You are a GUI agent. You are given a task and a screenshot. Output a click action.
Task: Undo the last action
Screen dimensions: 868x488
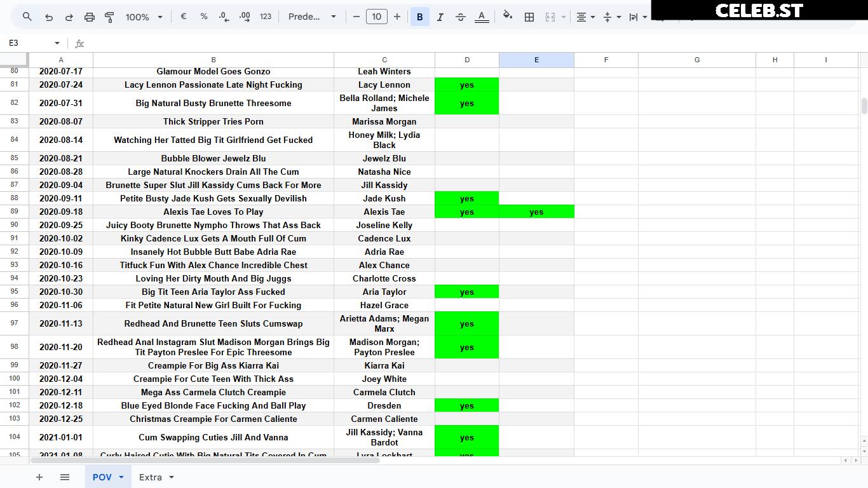click(49, 17)
